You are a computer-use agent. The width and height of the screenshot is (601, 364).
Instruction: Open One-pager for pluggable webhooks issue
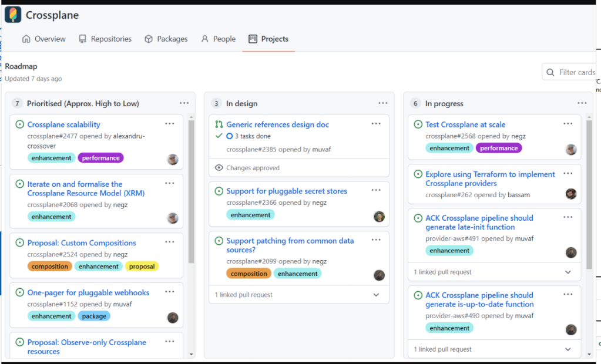point(88,293)
